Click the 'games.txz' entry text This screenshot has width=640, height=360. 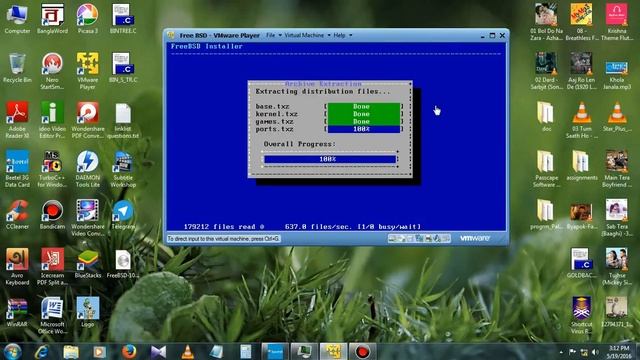pyautogui.click(x=274, y=122)
